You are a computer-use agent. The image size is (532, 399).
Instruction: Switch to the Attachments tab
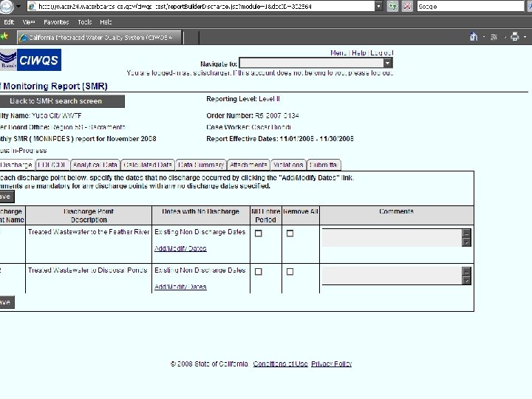tap(248, 165)
